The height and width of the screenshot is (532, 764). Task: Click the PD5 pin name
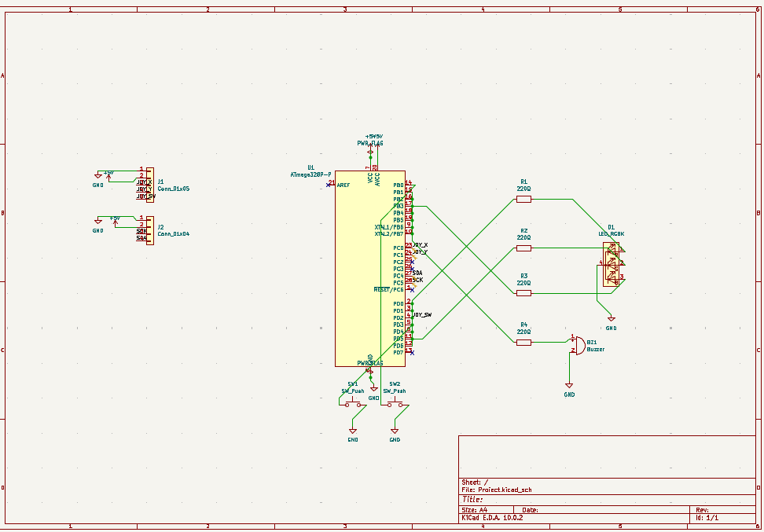399,339
